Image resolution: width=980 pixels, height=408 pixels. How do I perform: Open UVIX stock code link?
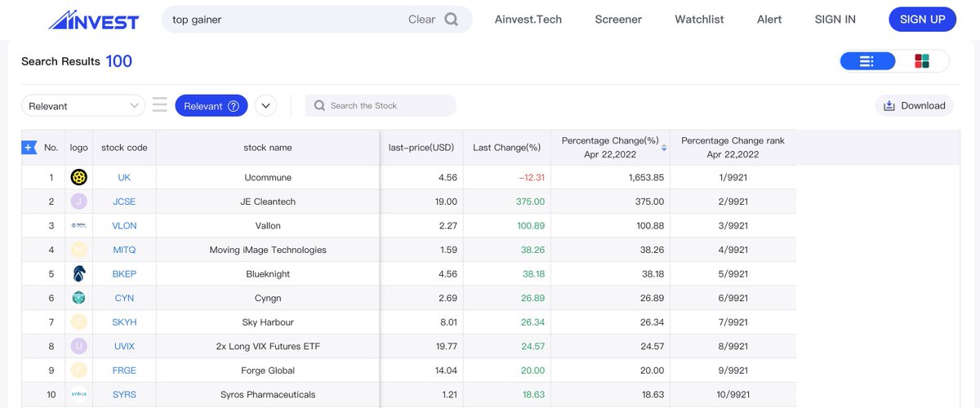(124, 346)
